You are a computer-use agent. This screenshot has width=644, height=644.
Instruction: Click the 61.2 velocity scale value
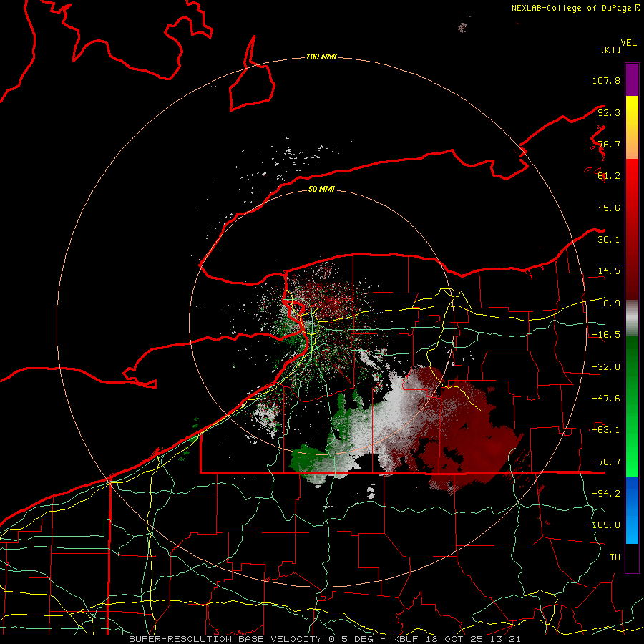click(x=609, y=176)
